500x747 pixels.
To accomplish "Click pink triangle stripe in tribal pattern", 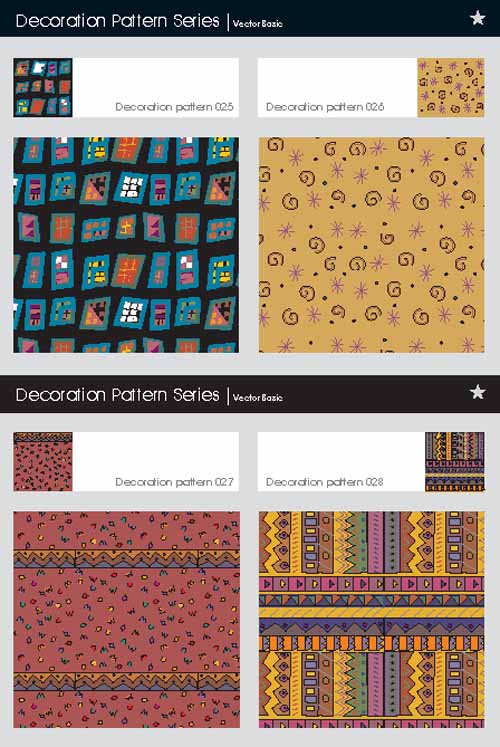I will 371,583.
